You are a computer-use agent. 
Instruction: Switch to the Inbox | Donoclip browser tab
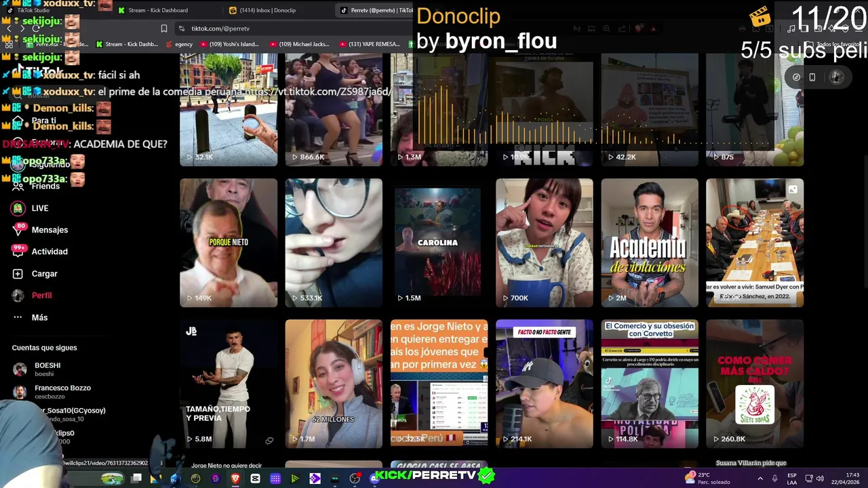pos(268,10)
